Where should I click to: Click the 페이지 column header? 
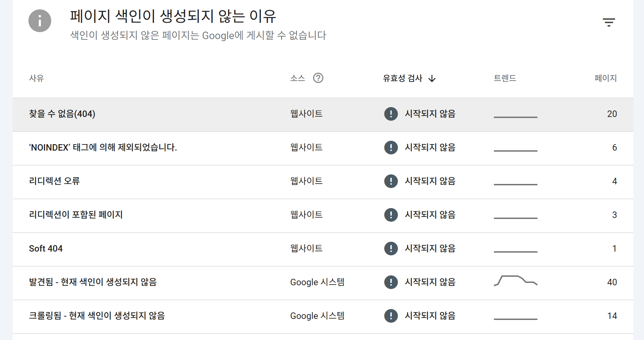pos(605,78)
